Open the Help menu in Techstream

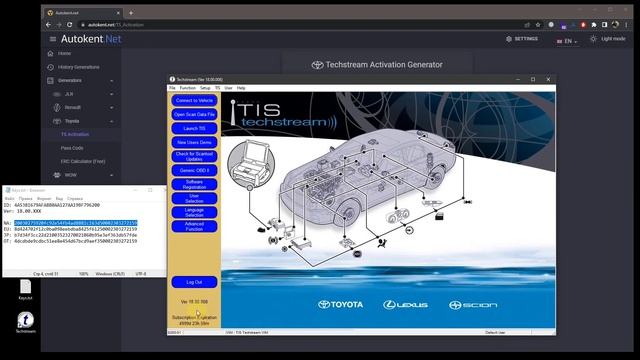(x=241, y=88)
